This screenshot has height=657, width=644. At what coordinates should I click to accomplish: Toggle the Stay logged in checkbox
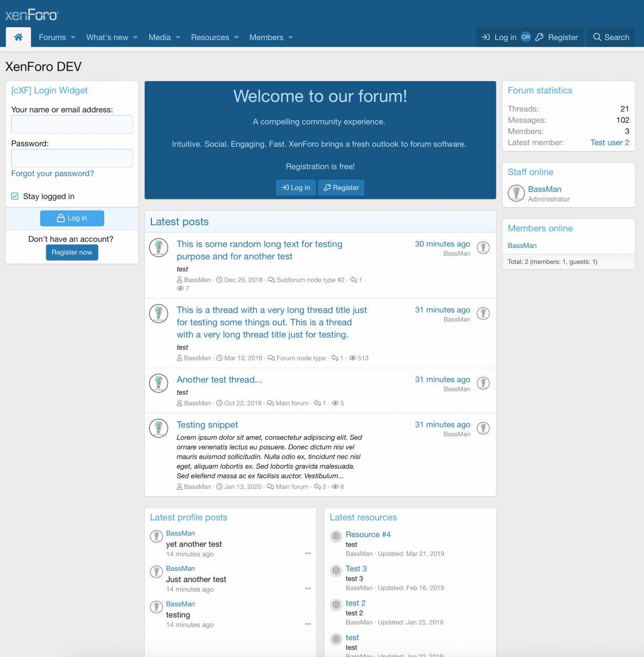[x=15, y=196]
